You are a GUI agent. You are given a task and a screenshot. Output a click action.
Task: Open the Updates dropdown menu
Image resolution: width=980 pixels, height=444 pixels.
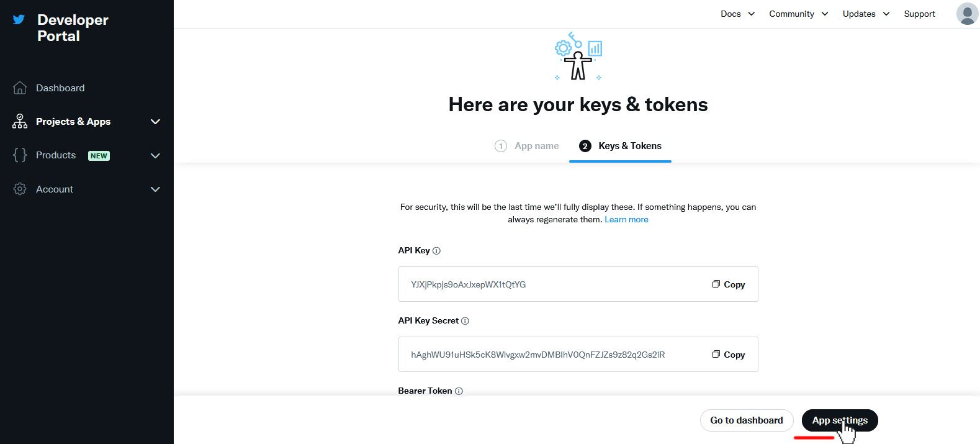point(866,14)
